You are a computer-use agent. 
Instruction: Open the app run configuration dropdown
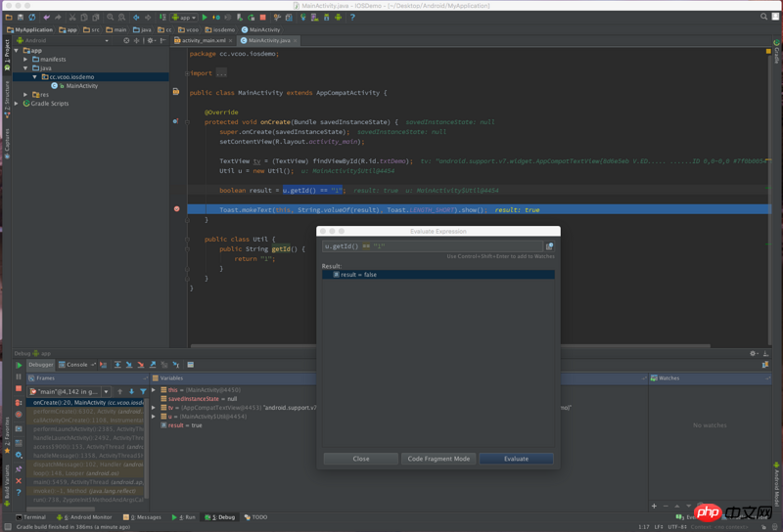(183, 18)
